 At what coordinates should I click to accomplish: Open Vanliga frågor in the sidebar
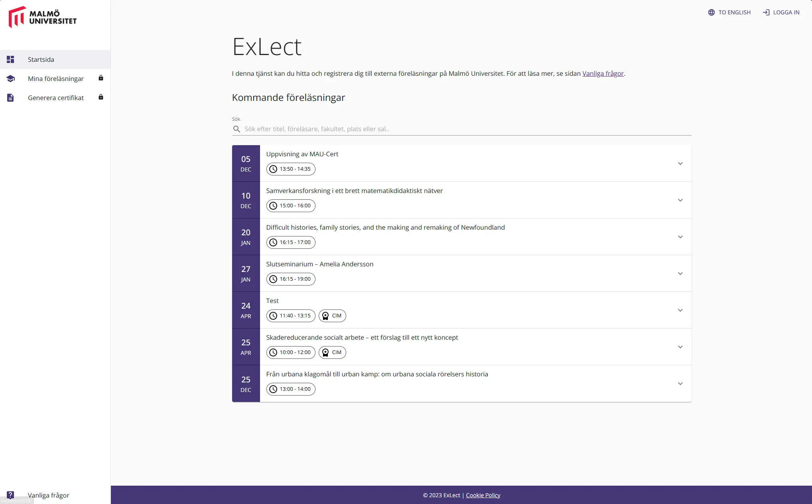pos(55,495)
